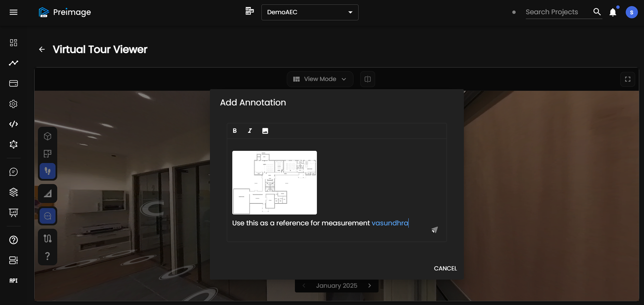Open the viewer help question mark
Screen dimensions: 644x305
point(48,256)
